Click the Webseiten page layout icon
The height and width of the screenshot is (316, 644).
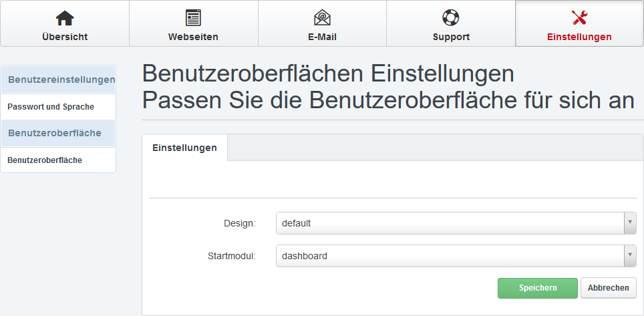tap(193, 18)
